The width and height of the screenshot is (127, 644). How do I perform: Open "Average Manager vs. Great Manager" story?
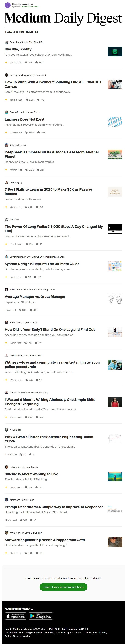(x=35, y=296)
